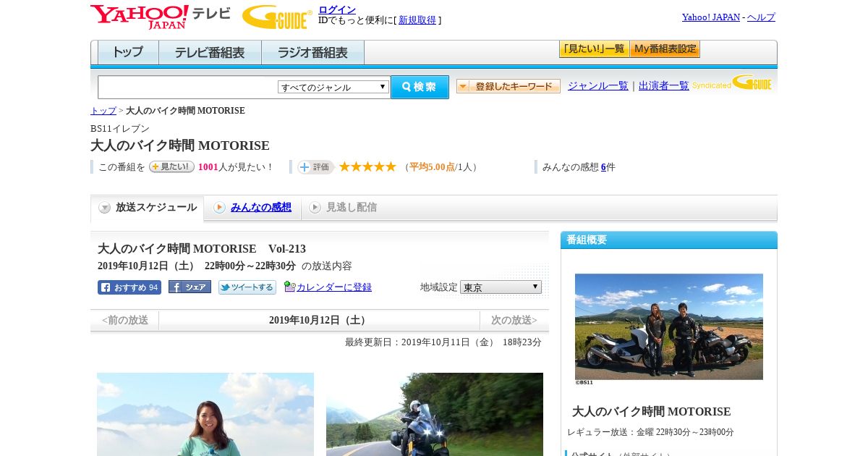Click the two riders with motorcycles thumbnail
The image size is (868, 456).
coord(669,326)
